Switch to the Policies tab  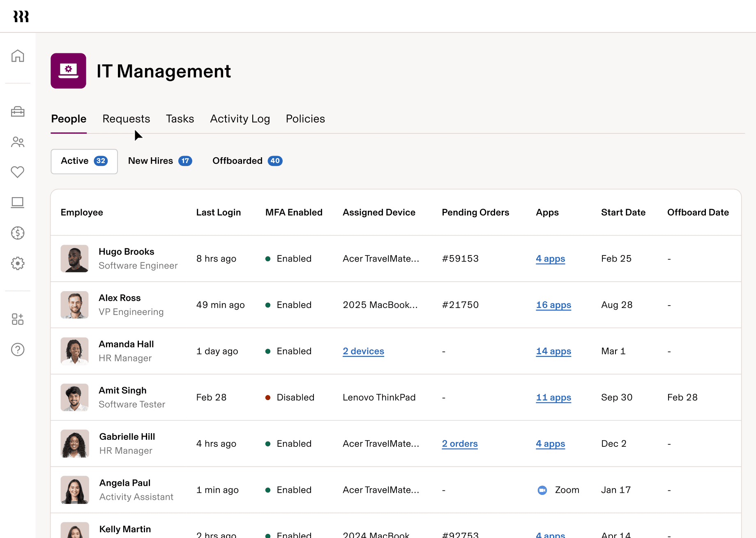coord(305,119)
